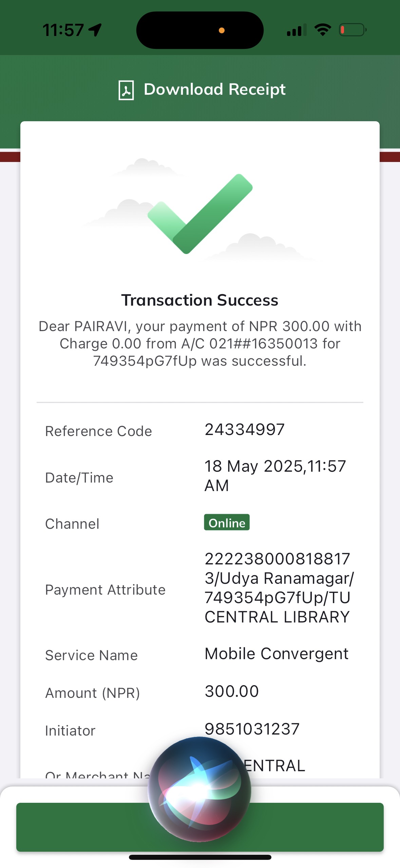Viewport: 400px width, 868px height.
Task: Tap the home indicator bar
Action: click(x=200, y=857)
